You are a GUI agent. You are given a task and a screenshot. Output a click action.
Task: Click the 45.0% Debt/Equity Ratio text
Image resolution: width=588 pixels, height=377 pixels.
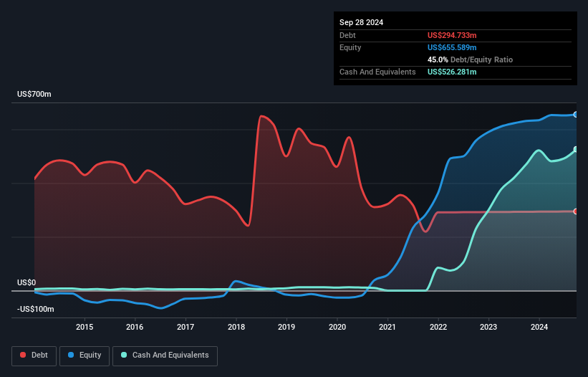coord(470,59)
